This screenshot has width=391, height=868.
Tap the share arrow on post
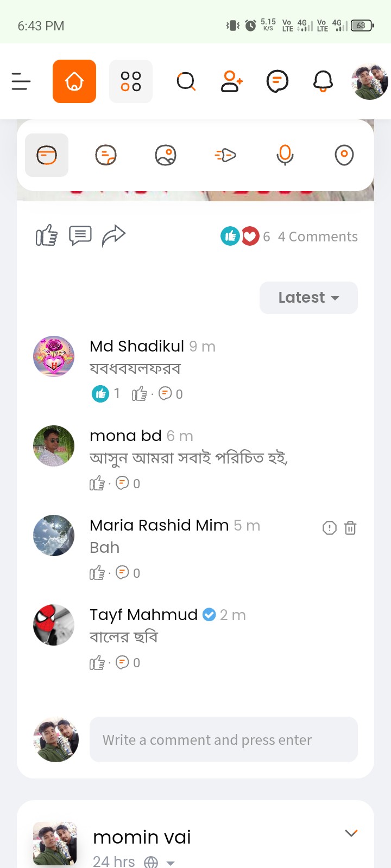pyautogui.click(x=113, y=235)
